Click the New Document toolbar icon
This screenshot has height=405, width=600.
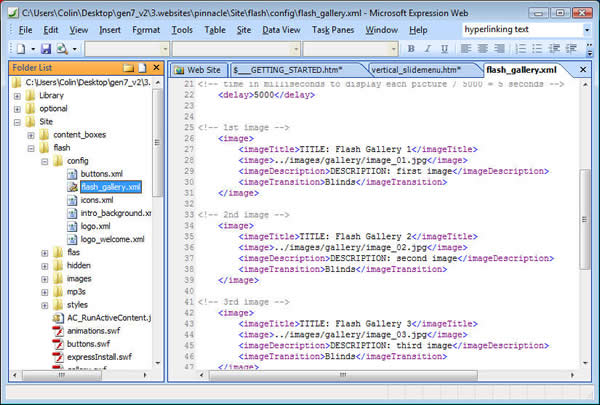coord(21,49)
